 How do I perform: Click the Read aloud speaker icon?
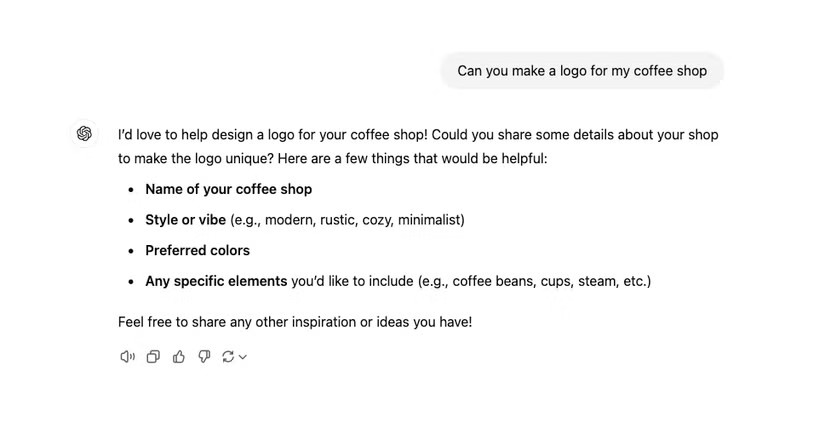[127, 357]
